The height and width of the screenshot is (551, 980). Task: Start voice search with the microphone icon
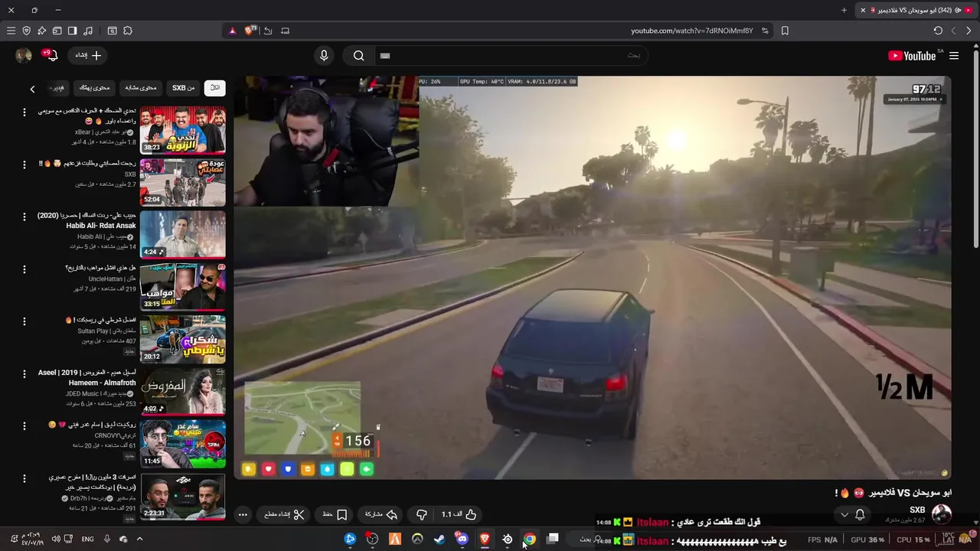(324, 55)
